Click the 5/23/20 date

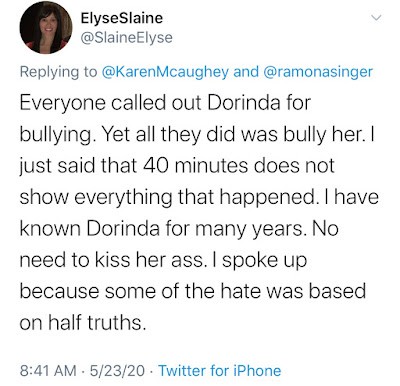117,371
